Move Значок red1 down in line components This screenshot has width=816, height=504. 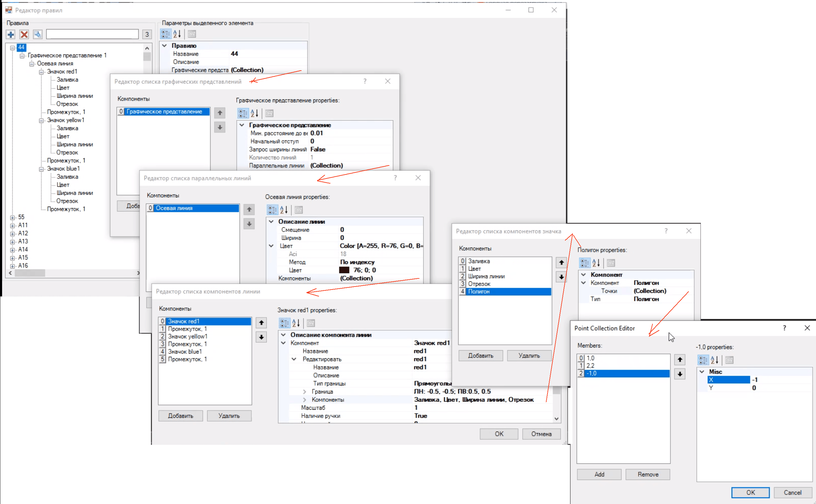pos(261,337)
